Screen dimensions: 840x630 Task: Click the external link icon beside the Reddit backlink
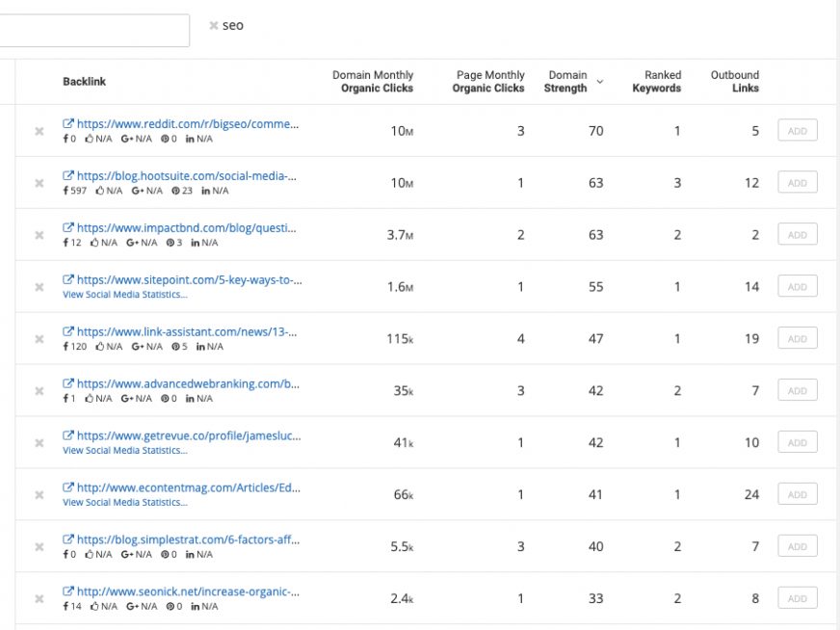coord(66,123)
